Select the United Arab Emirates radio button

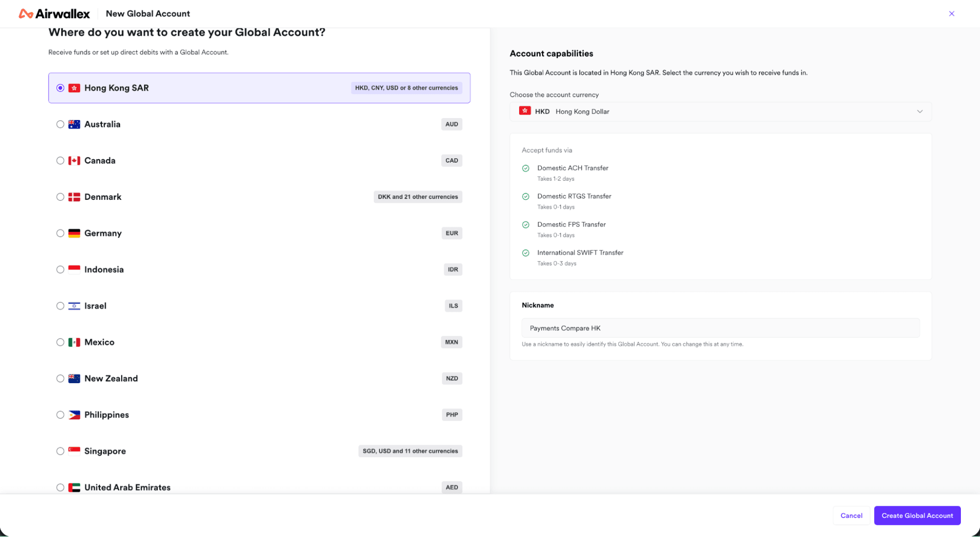pyautogui.click(x=60, y=488)
